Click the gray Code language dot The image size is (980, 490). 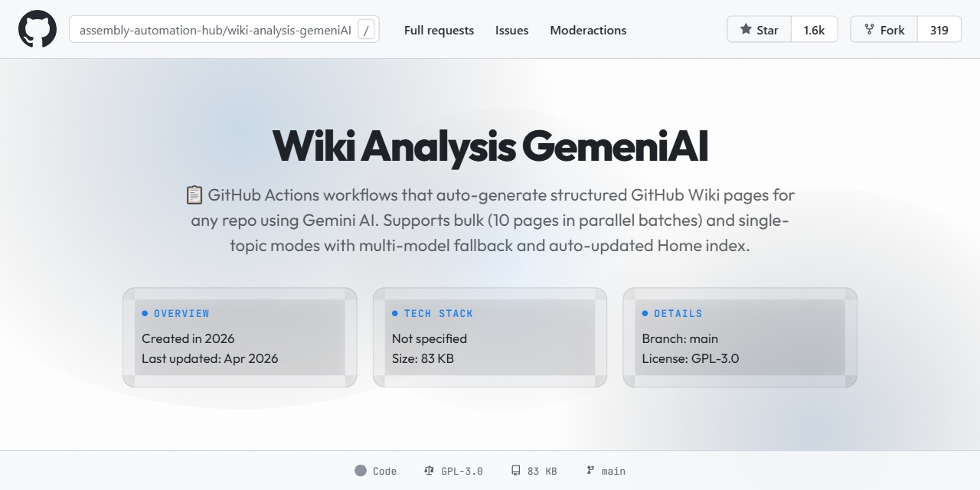pos(359,470)
